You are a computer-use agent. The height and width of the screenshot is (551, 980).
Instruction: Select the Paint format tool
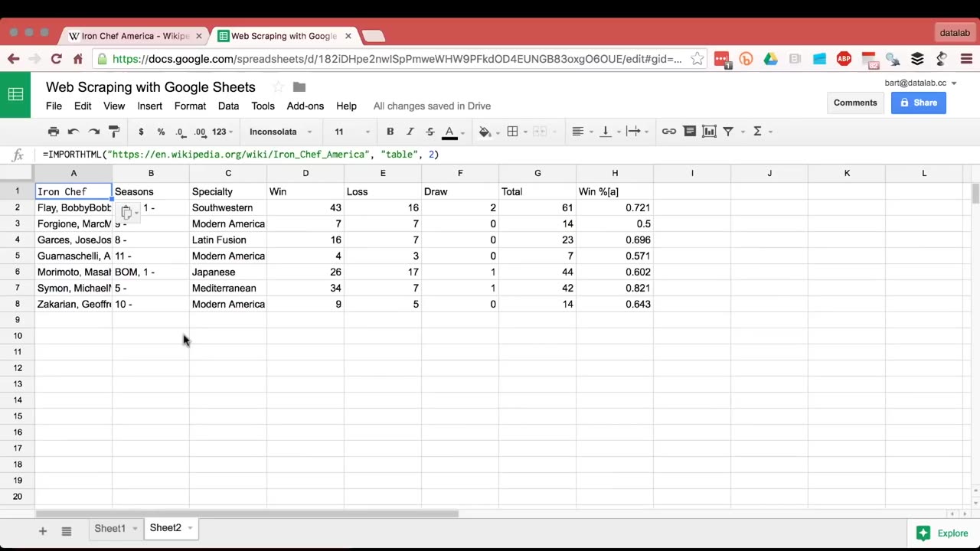[x=114, y=132]
